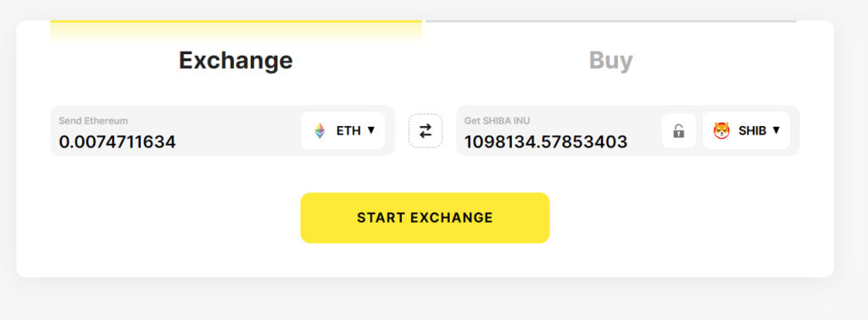
Task: Click the yellow indicator bar above Exchange
Action: click(x=236, y=21)
